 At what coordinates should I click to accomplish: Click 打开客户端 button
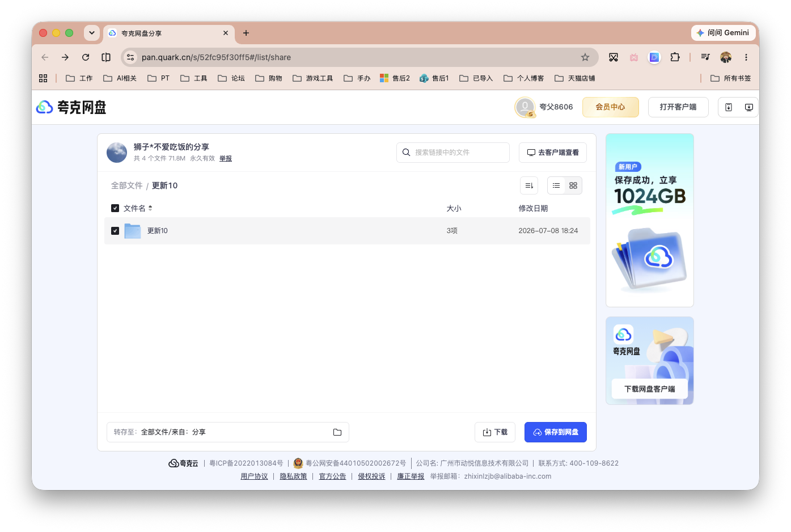678,107
